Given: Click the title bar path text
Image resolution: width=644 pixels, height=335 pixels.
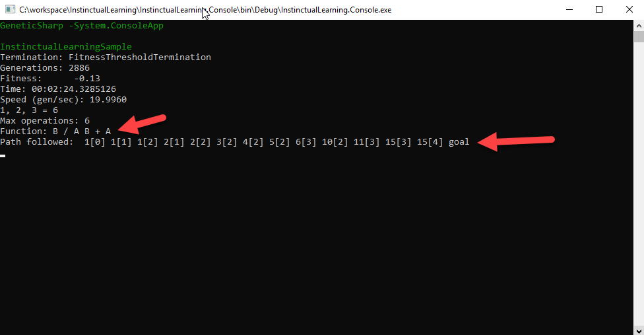Looking at the screenshot, I should (x=205, y=10).
